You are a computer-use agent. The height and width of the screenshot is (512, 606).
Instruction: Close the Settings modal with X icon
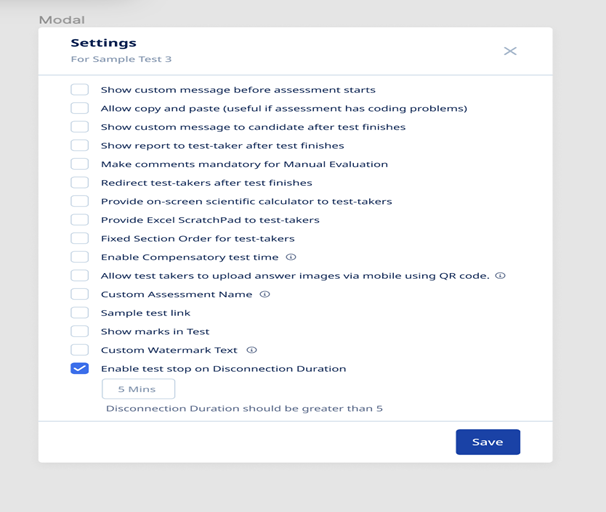click(x=510, y=51)
